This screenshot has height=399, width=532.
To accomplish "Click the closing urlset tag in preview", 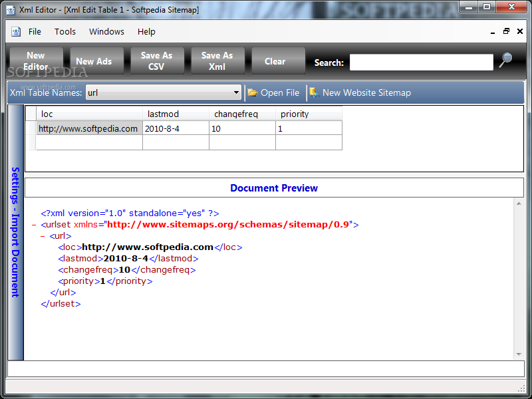I will pos(61,304).
